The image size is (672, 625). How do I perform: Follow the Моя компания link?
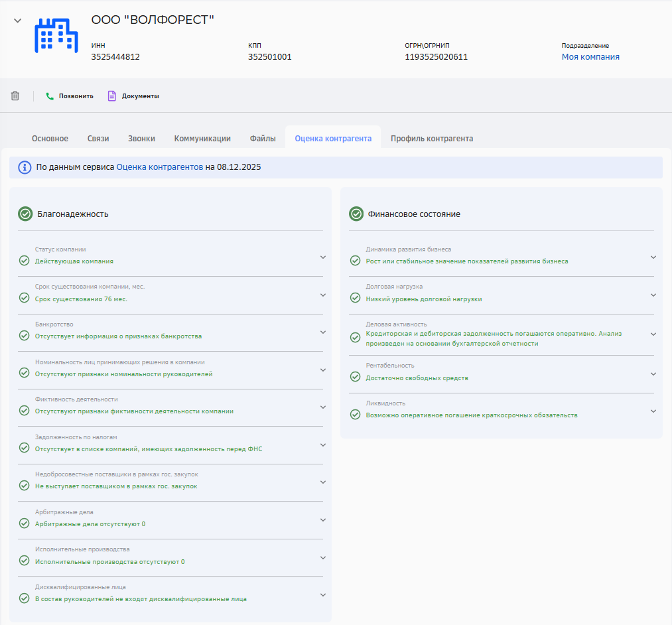click(590, 57)
